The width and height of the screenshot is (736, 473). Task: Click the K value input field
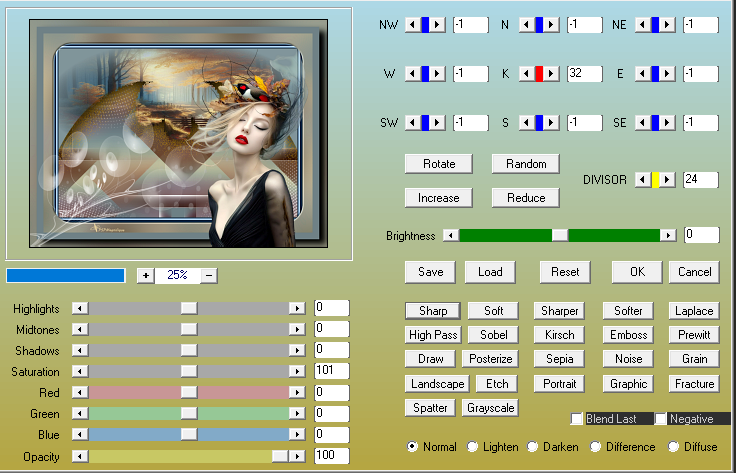(585, 74)
